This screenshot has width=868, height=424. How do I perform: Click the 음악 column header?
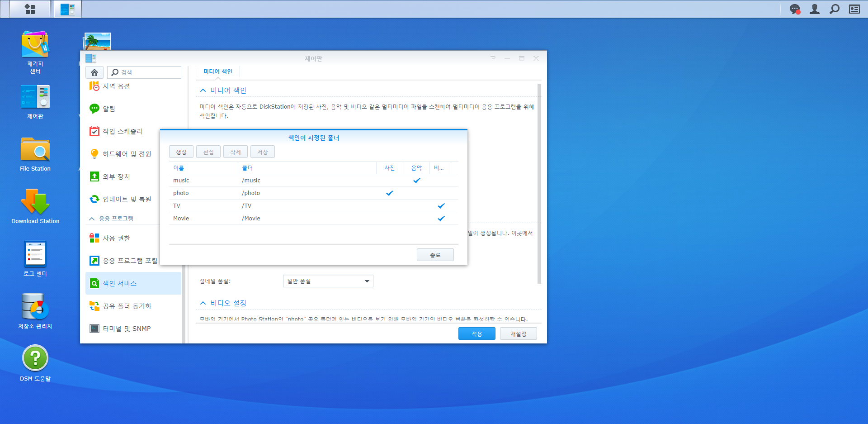pyautogui.click(x=416, y=168)
